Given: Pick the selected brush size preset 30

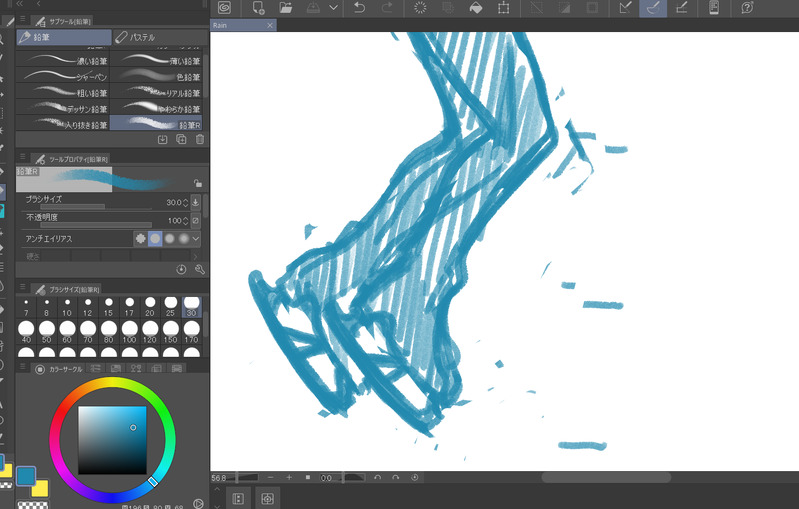Looking at the screenshot, I should 192,307.
